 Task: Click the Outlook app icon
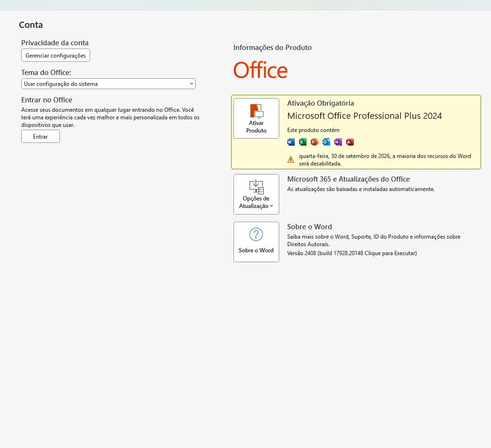326,142
